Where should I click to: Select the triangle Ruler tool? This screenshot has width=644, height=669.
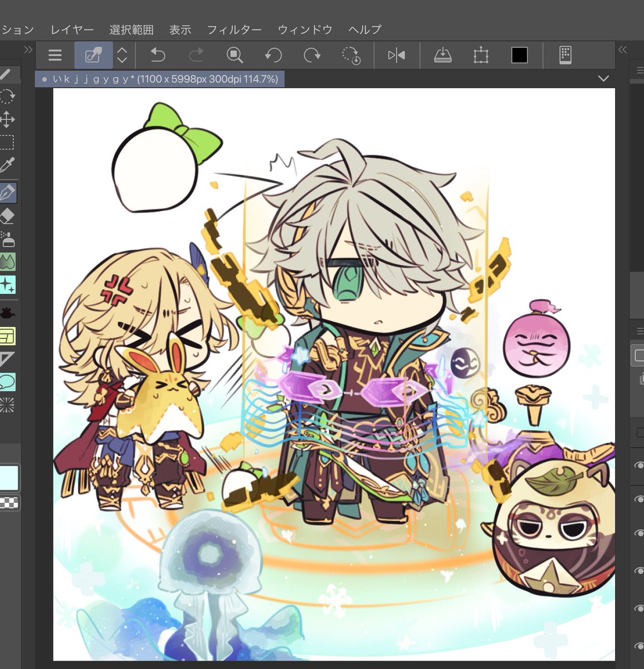pos(7,359)
